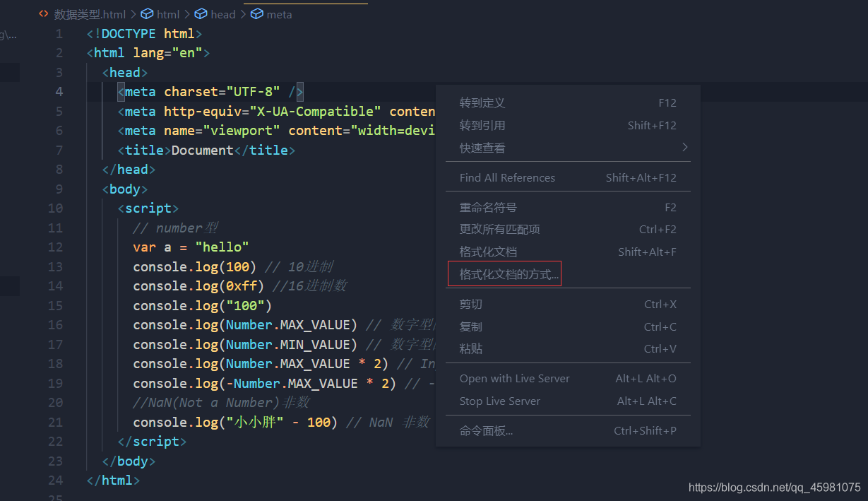Select 转到引用 to go to references
Screen dimensions: 868x501
pyautogui.click(x=482, y=125)
